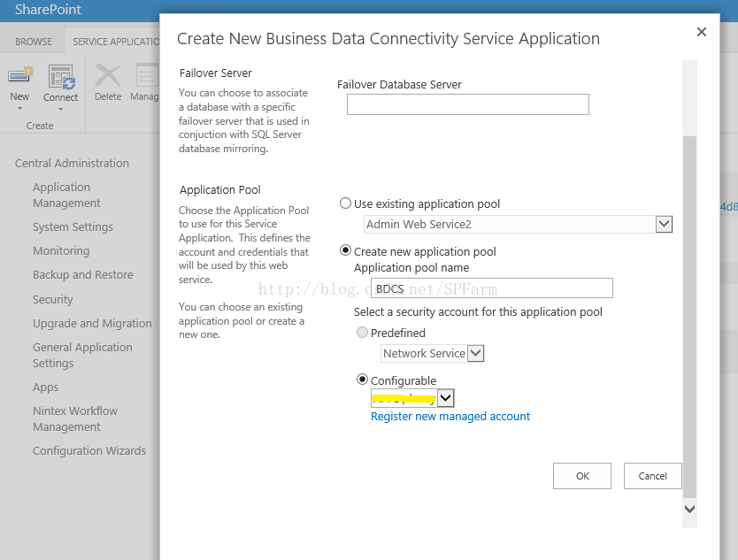Open System Settings in sidebar
This screenshot has width=738, height=560.
pyautogui.click(x=73, y=226)
